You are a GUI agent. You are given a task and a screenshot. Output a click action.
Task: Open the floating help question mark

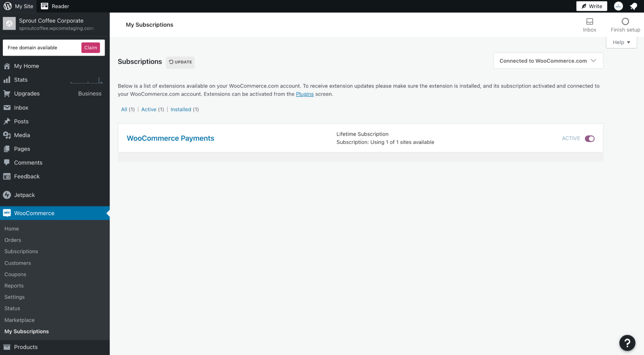click(x=627, y=343)
